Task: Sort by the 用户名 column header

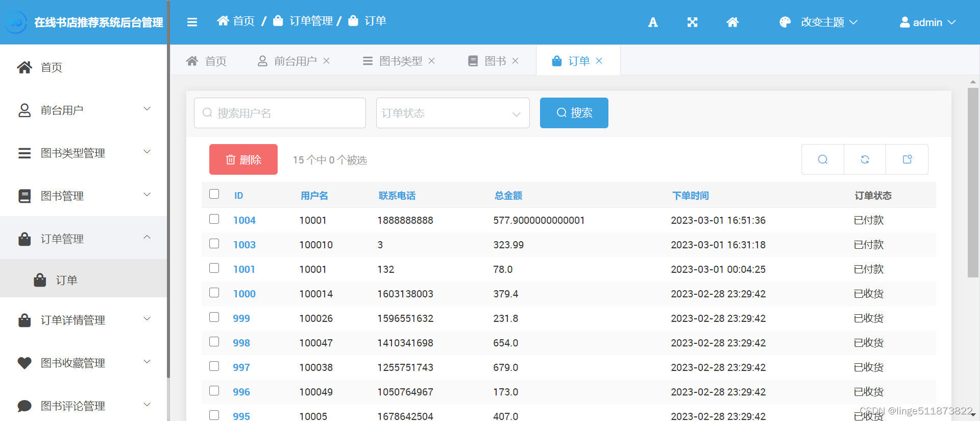Action: 314,196
